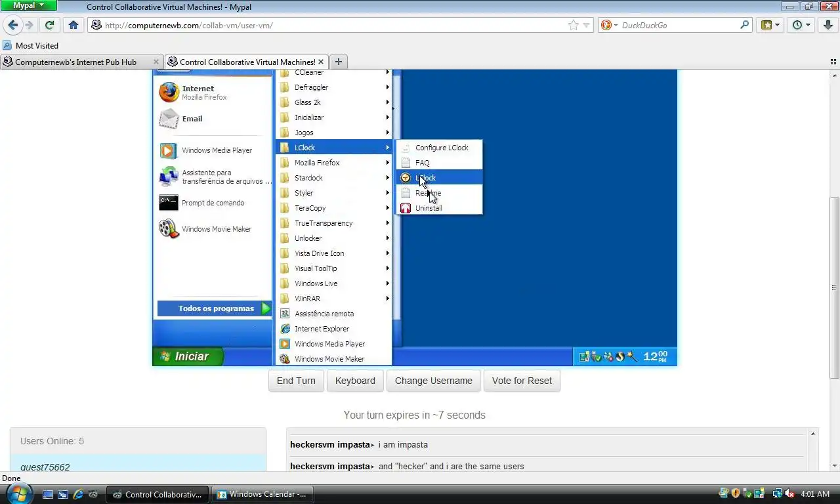Image resolution: width=840 pixels, height=504 pixels.
Task: Open the bookmarks menu button
Action: pos(770,25)
